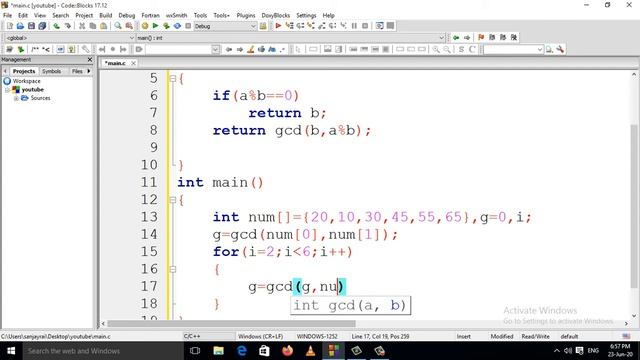Expand the Sources folder node
640x360 pixels.
click(16, 98)
